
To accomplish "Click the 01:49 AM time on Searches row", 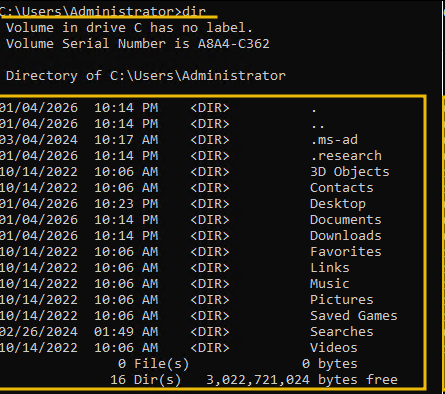I will [x=126, y=332].
